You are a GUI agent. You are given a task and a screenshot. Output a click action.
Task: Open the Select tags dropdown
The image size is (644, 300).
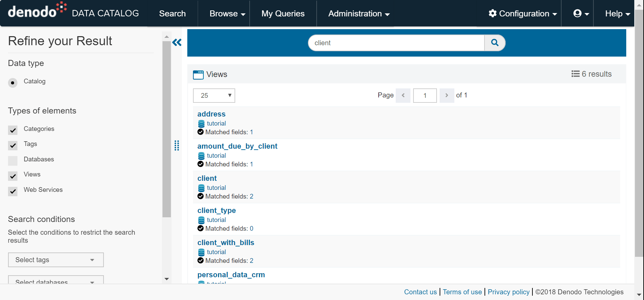56,260
